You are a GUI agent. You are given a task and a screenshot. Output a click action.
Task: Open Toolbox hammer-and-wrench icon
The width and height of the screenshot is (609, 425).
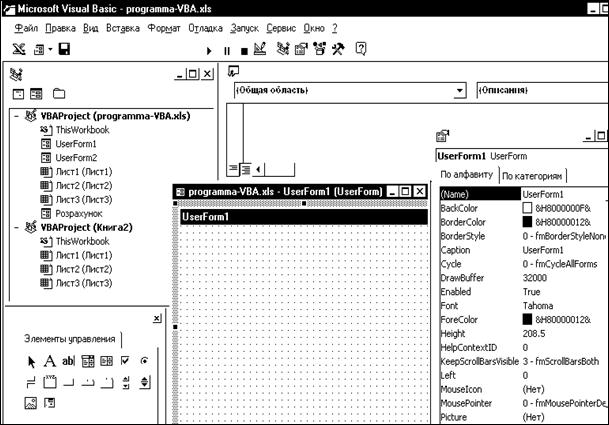[x=338, y=49]
